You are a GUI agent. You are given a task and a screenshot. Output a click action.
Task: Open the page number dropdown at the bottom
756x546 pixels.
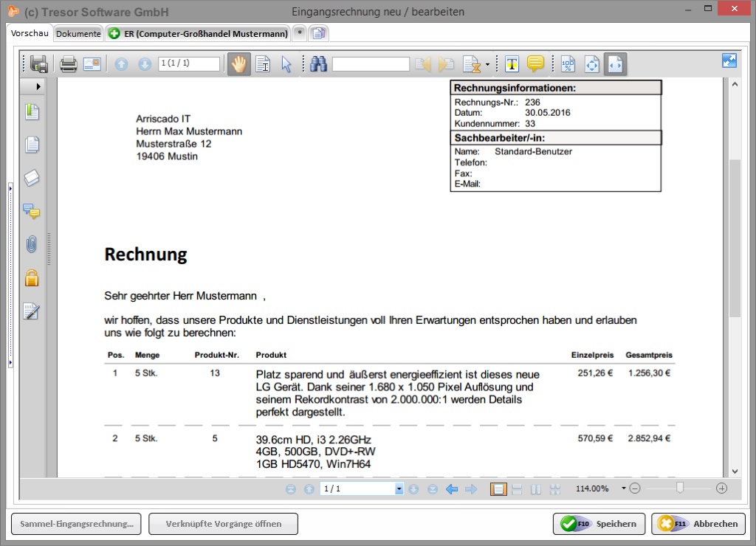399,488
